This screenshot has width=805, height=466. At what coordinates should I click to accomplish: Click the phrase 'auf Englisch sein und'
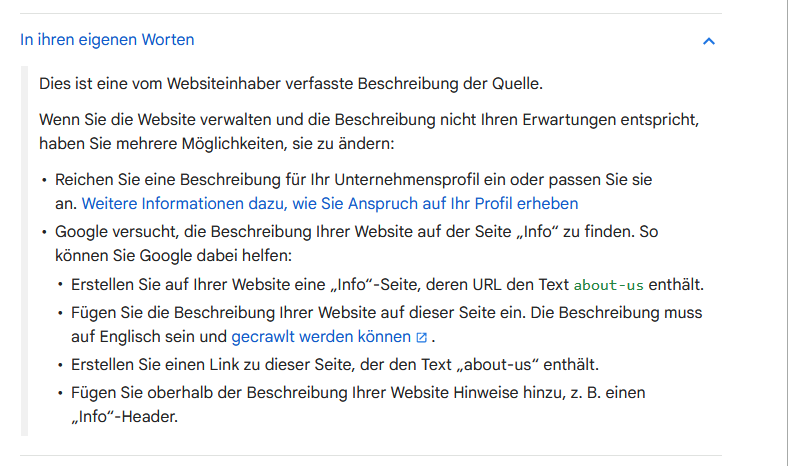coord(149,337)
